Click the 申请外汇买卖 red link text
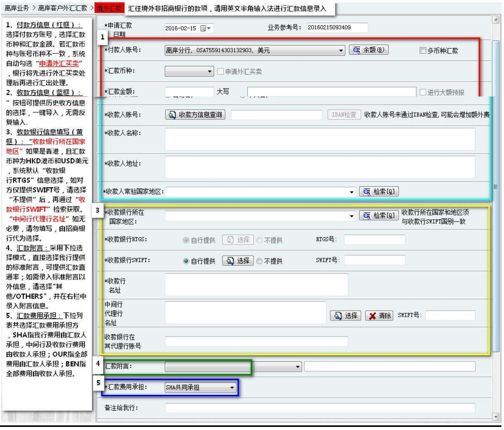This screenshot has width=504, height=430. coord(59,63)
